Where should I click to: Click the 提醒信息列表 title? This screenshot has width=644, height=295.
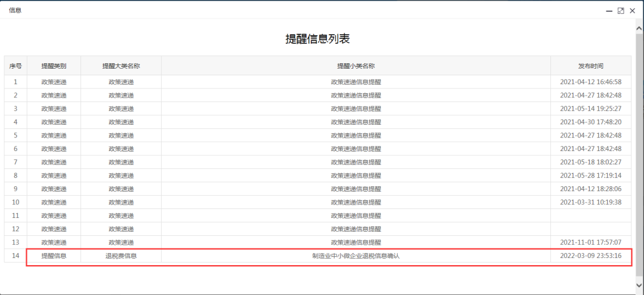(x=318, y=39)
